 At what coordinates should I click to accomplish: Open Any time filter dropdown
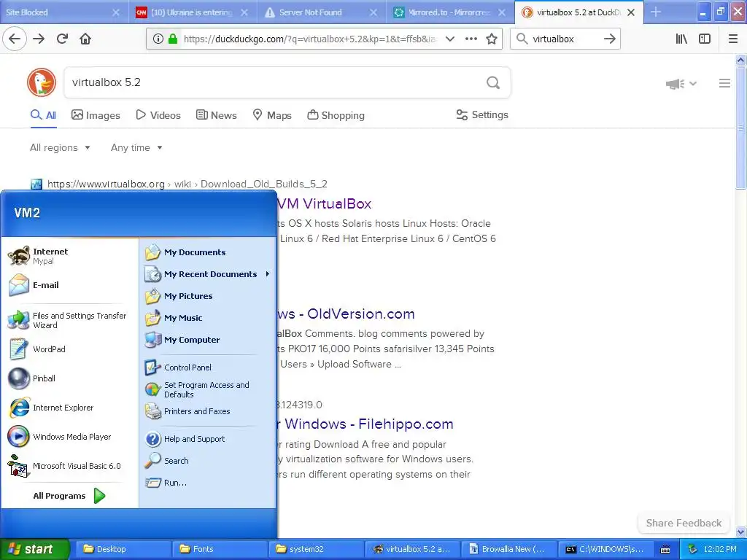click(136, 147)
